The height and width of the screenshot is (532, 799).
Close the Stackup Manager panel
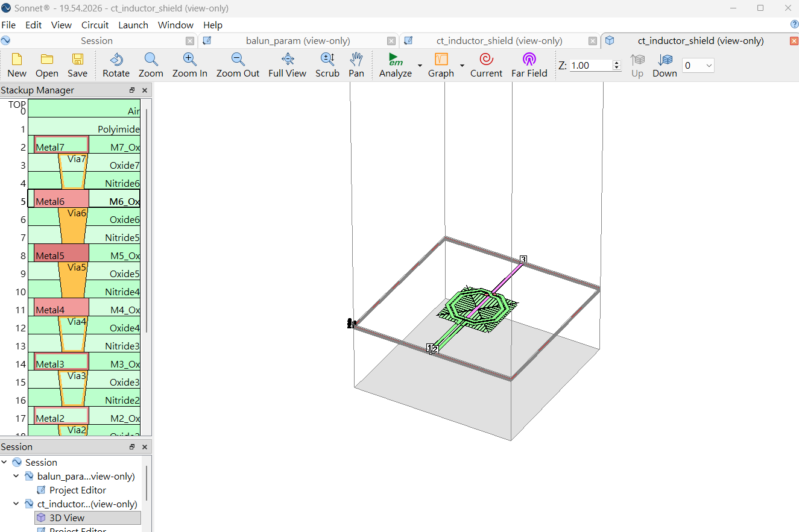(x=145, y=90)
